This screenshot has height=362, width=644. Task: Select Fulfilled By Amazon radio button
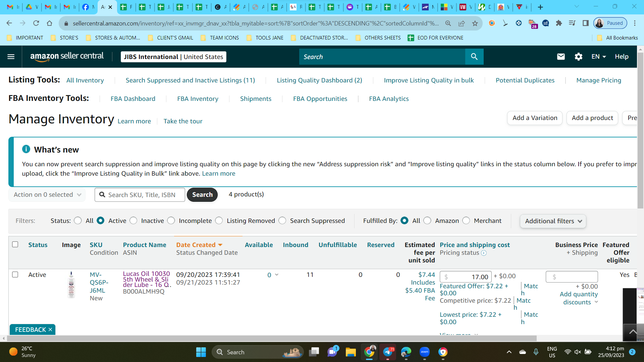pyautogui.click(x=427, y=221)
